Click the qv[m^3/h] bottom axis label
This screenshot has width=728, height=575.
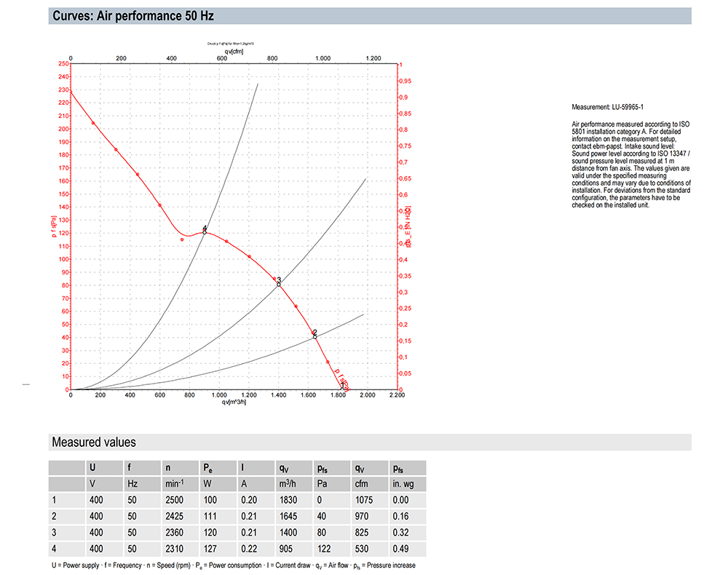tap(234, 402)
